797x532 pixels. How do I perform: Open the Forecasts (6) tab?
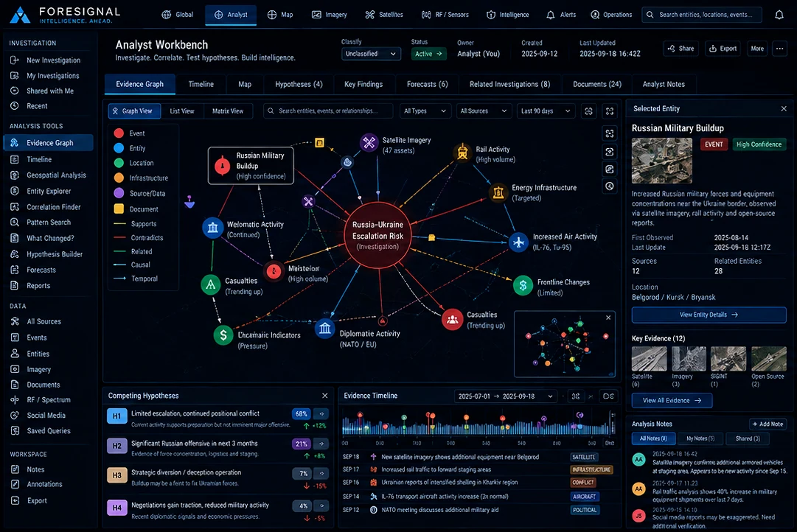click(428, 84)
